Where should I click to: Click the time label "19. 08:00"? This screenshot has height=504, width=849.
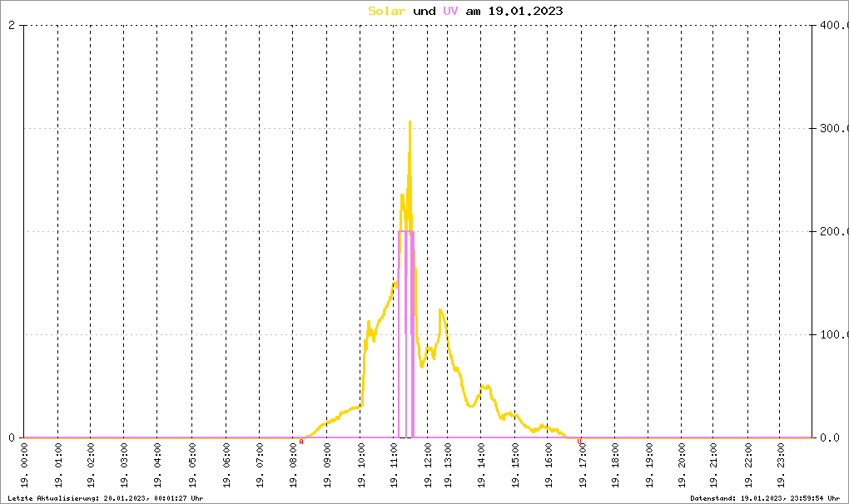click(294, 465)
